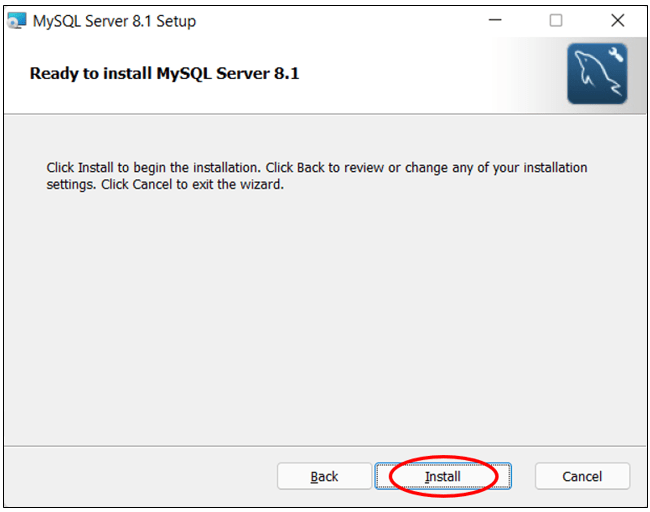The image size is (650, 512).
Task: Maximize the MySQL Server Setup window
Action: (x=556, y=21)
